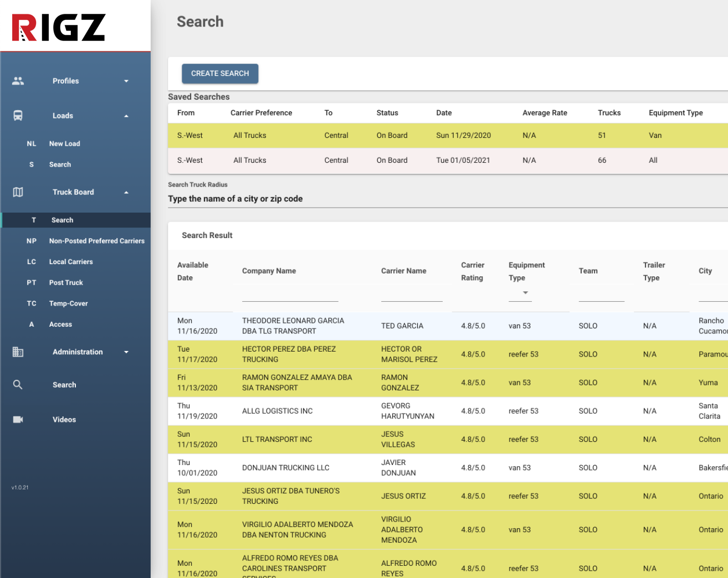The width and height of the screenshot is (728, 578).
Task: Click Trailer Type column header
Action: (x=654, y=271)
